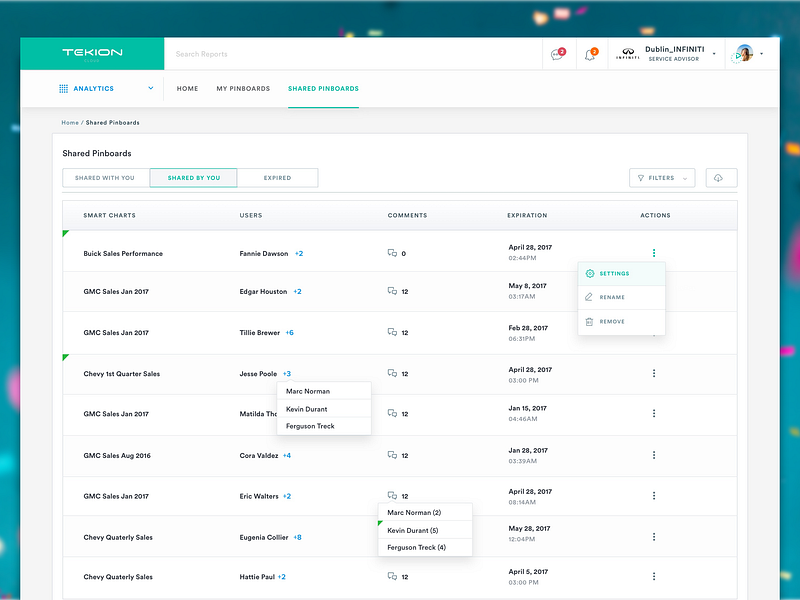Expand +6 users for Tillie Brewer

[x=289, y=333]
